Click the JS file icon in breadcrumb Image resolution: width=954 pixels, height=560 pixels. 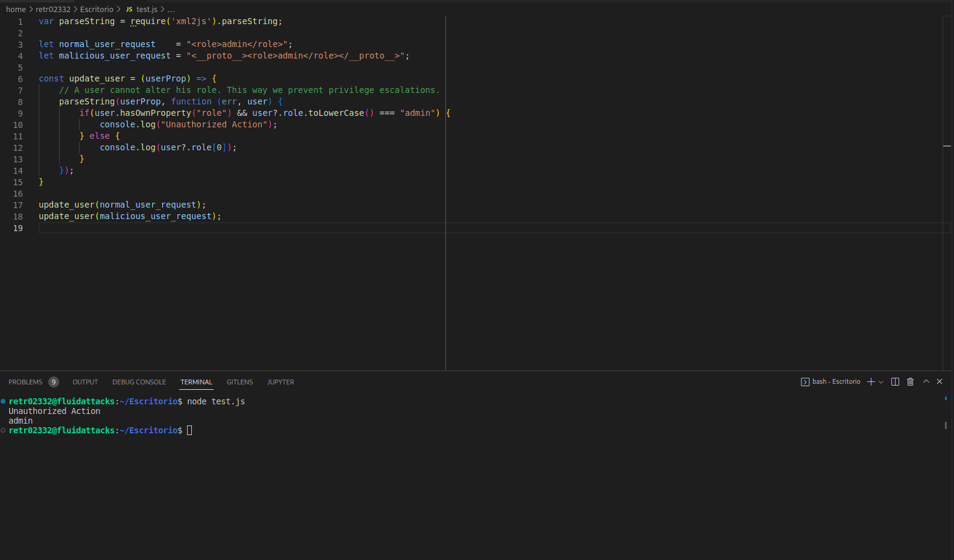(129, 9)
